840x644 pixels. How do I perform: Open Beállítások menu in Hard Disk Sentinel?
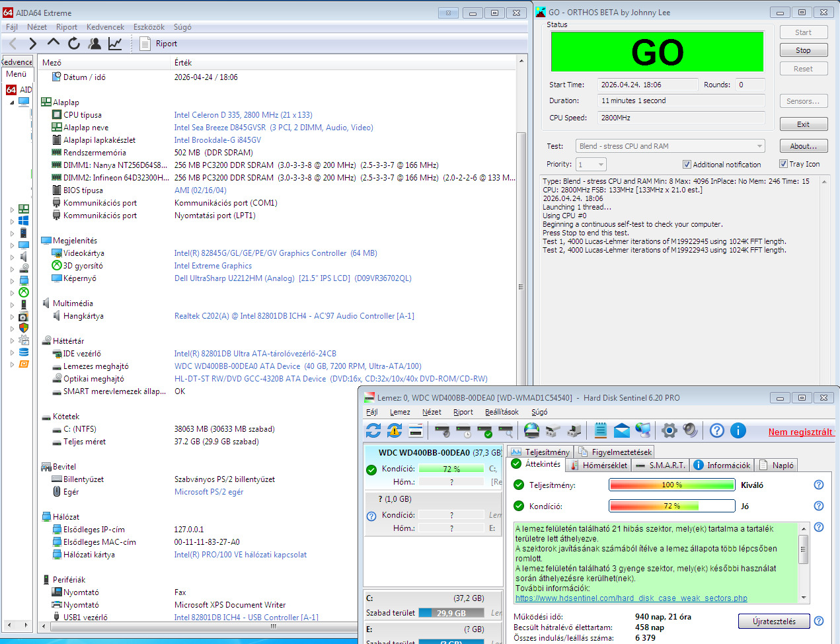[x=502, y=412]
